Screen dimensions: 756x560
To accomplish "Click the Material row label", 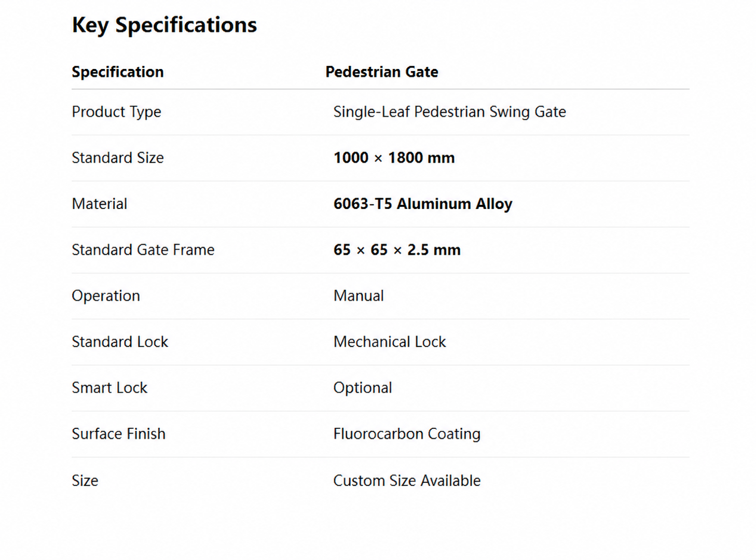I will pyautogui.click(x=100, y=204).
